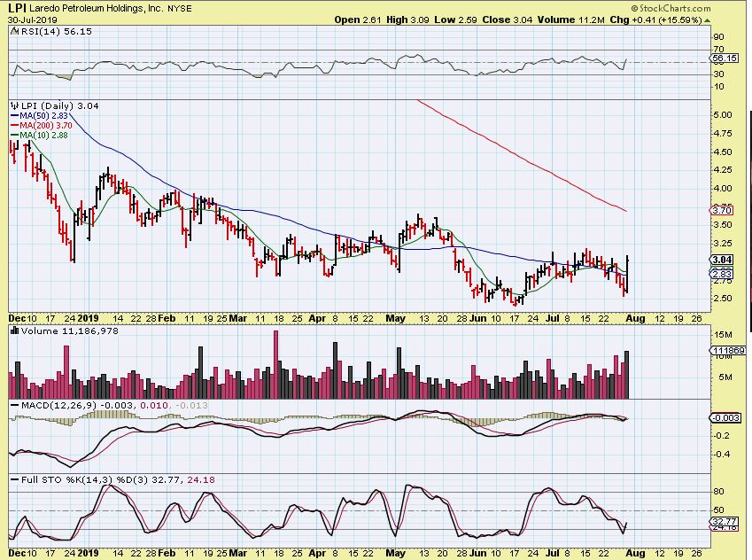Screen dimensions: 752x560
Task: Select the company name Laredo Petroleum Holdings, Inc.
Action: pos(97,9)
